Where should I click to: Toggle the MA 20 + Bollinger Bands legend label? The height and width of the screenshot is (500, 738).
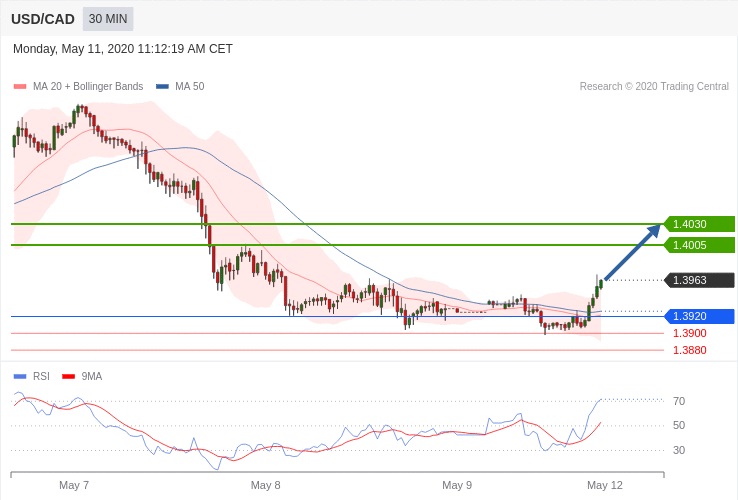coord(88,87)
